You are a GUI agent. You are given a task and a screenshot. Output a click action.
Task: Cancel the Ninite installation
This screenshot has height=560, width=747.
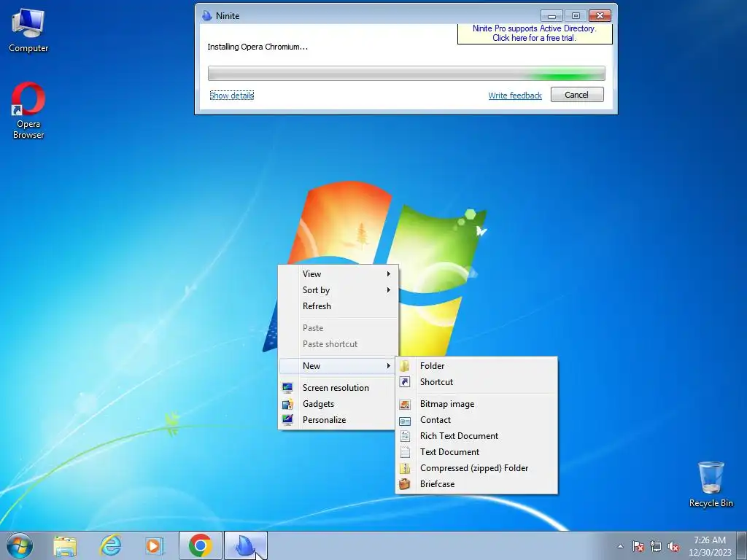pos(577,94)
